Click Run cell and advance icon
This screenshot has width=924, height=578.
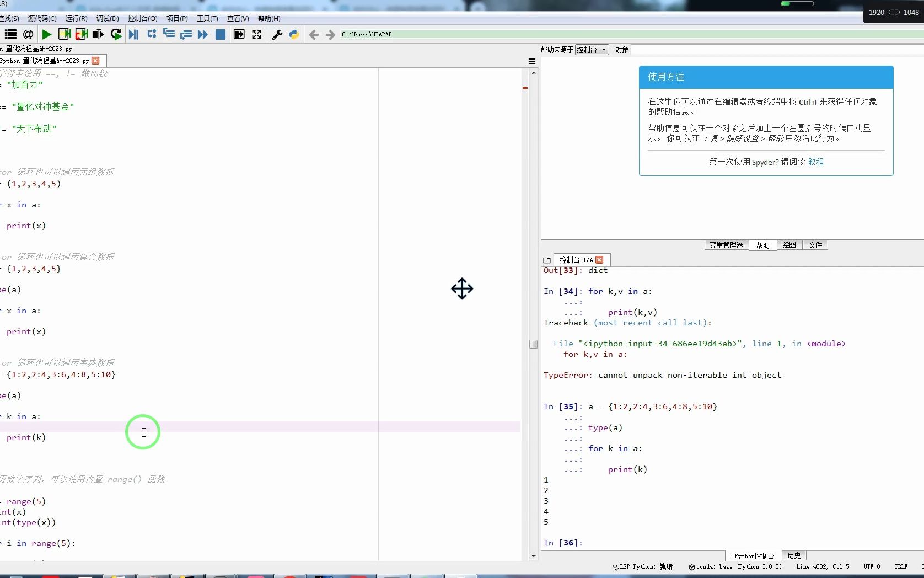pos(82,34)
